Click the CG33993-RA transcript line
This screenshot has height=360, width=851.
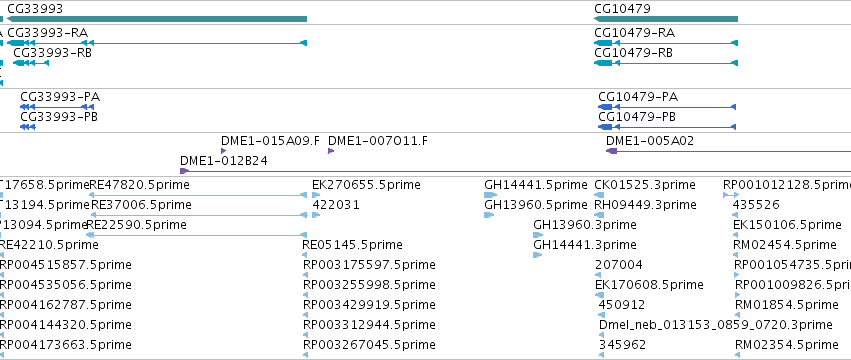(x=157, y=43)
